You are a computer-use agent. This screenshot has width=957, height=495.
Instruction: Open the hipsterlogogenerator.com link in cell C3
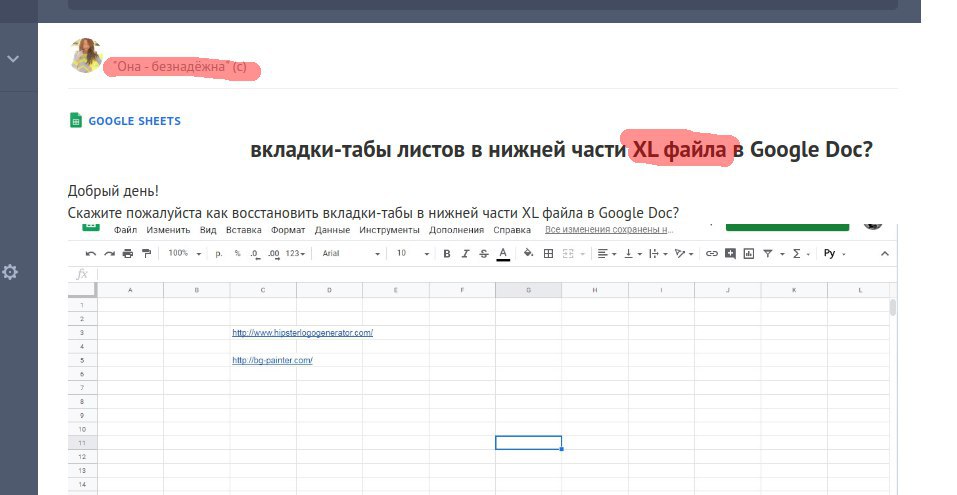pyautogui.click(x=302, y=333)
